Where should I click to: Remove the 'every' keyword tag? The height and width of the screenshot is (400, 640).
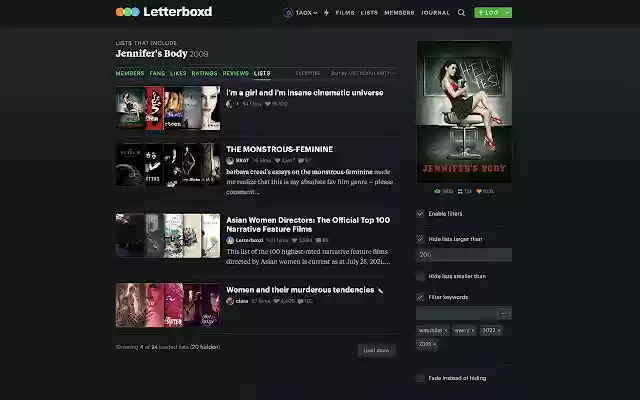tap(473, 331)
